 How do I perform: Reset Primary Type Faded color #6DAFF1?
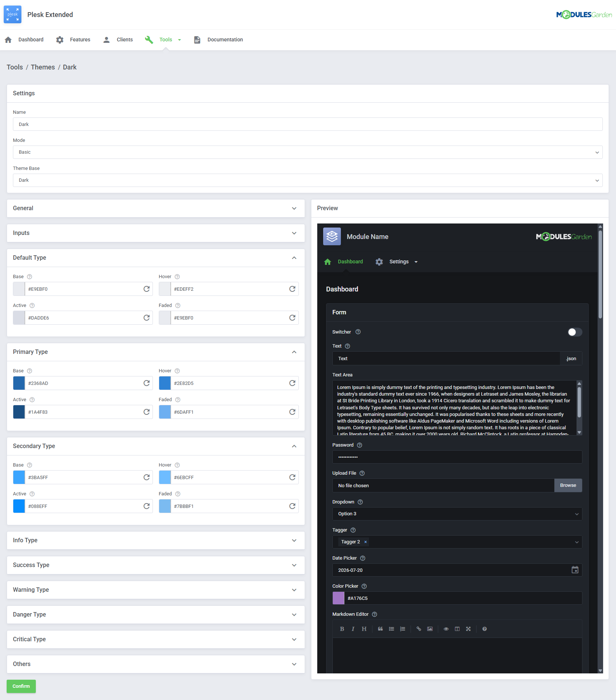[x=292, y=412]
